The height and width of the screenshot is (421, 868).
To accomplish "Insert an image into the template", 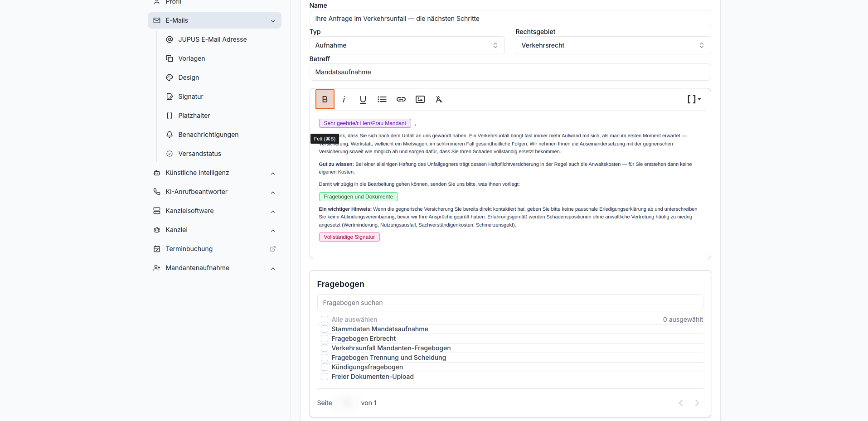I will (x=420, y=99).
